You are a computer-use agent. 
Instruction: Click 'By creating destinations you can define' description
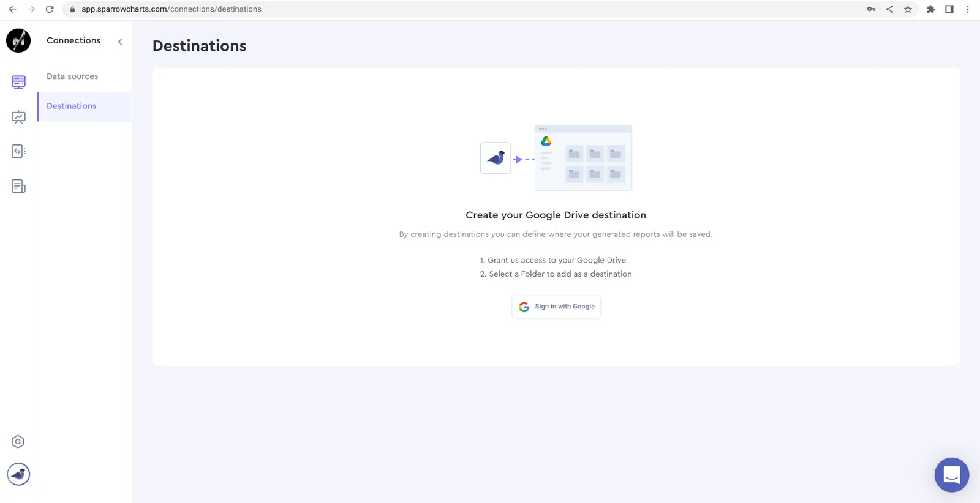(556, 234)
